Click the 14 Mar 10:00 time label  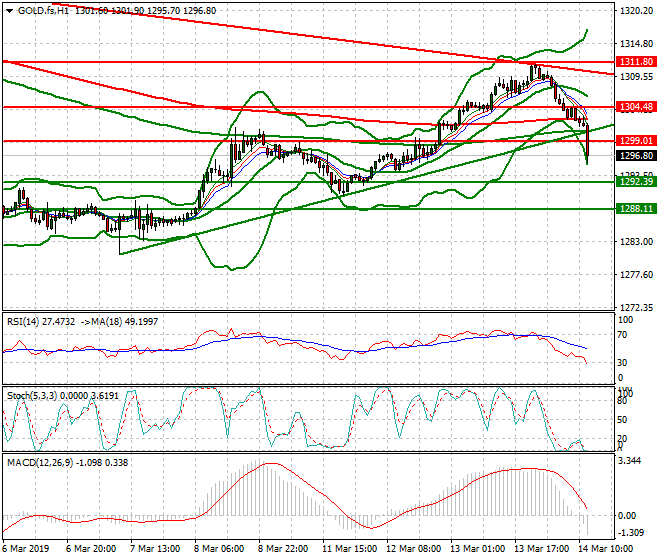click(607, 549)
